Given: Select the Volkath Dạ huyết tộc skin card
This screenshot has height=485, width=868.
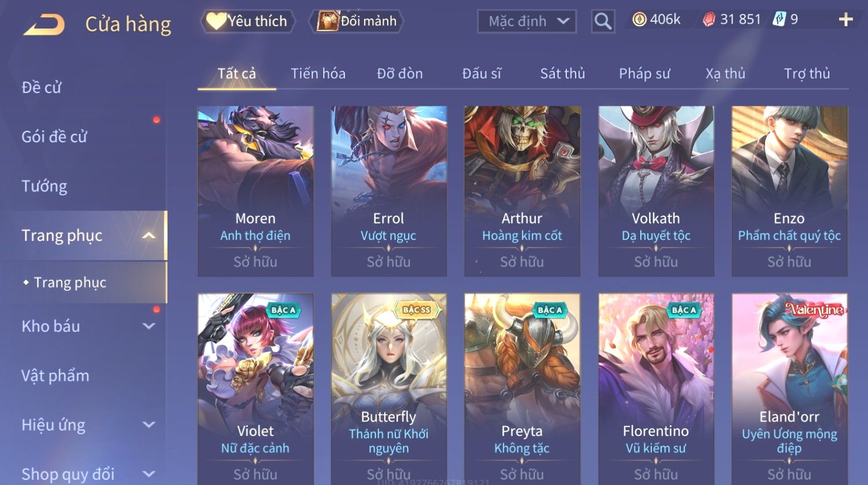Looking at the screenshot, I should pos(656,191).
